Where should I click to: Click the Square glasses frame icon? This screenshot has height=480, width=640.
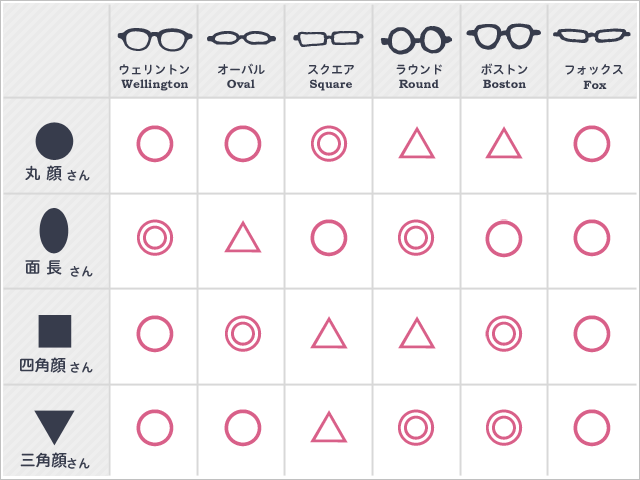(329, 39)
